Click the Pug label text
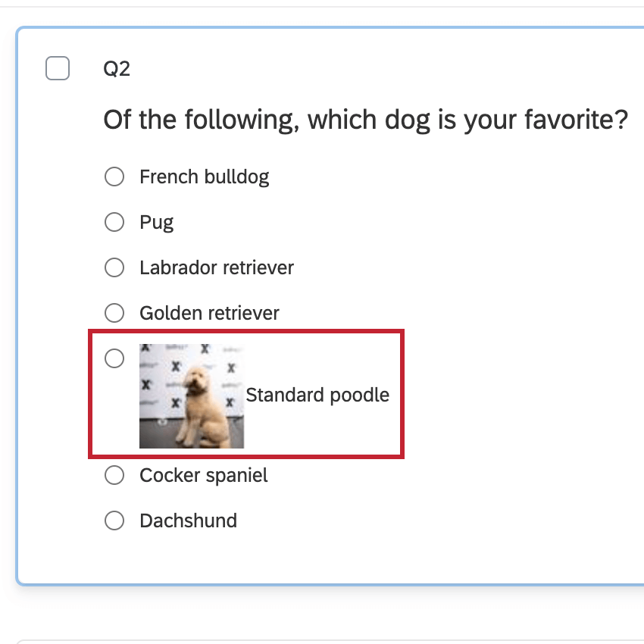Screen dimensions: 644x644 point(156,222)
